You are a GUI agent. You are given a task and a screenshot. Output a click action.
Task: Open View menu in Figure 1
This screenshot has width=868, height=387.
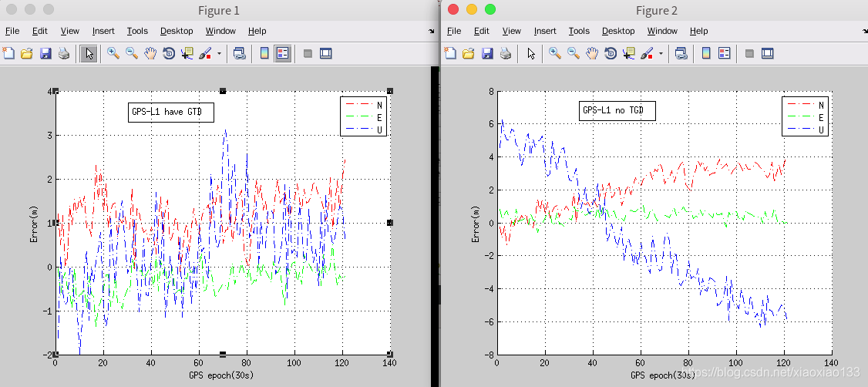[69, 31]
